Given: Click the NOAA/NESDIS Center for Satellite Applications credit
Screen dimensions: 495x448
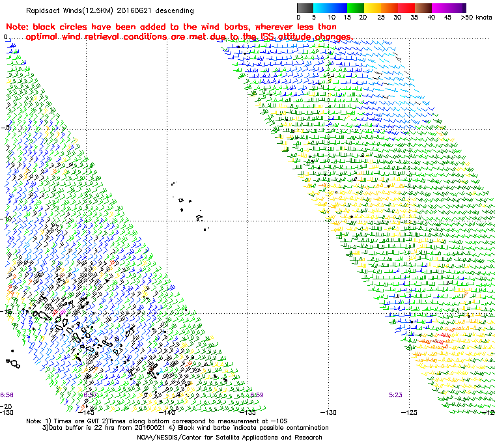Looking at the screenshot, I should click(x=229, y=438).
